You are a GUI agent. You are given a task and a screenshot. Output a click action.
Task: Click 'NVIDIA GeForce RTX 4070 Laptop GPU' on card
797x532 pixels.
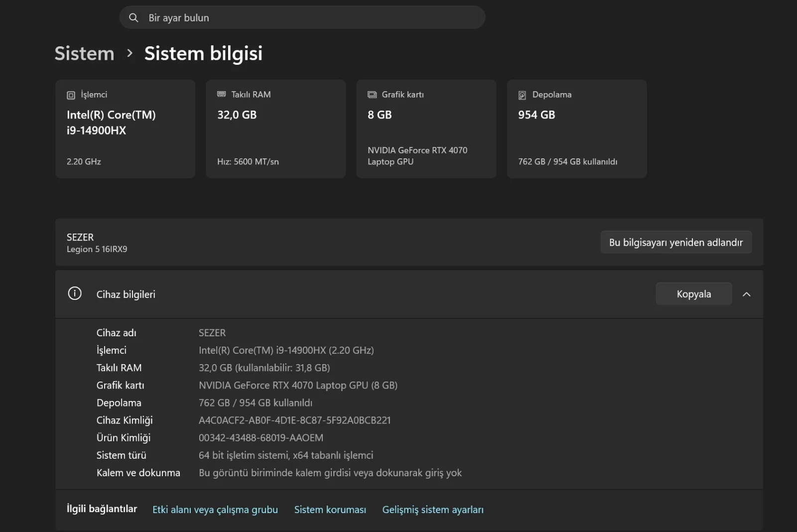pyautogui.click(x=417, y=156)
